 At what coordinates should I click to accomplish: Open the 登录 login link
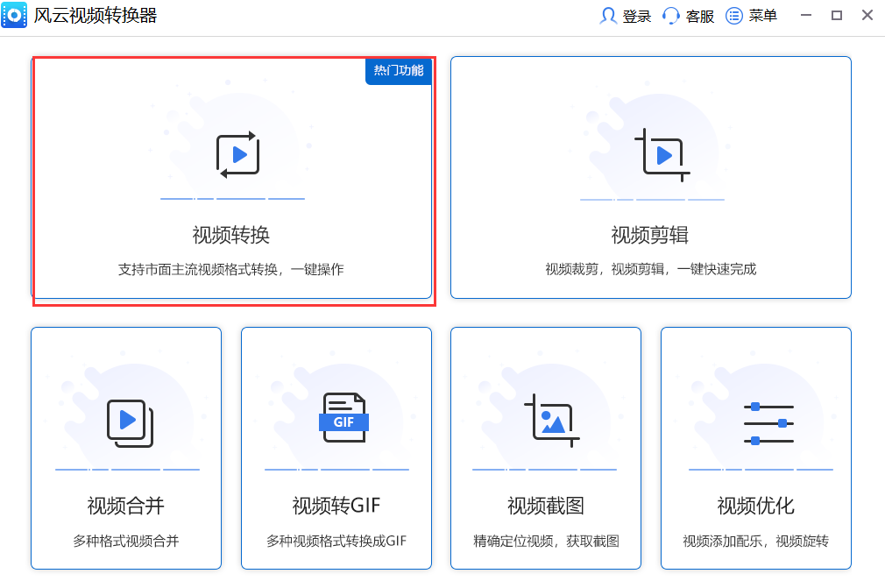tap(626, 16)
